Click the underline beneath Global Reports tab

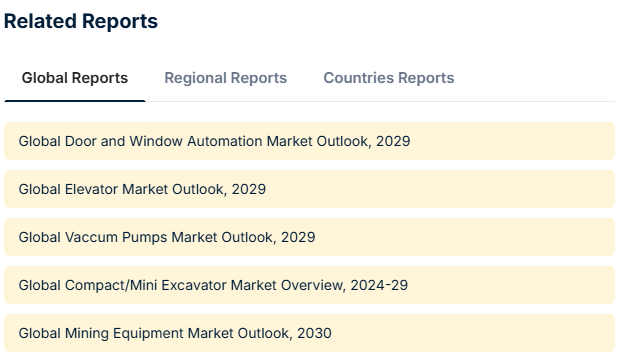[74, 101]
